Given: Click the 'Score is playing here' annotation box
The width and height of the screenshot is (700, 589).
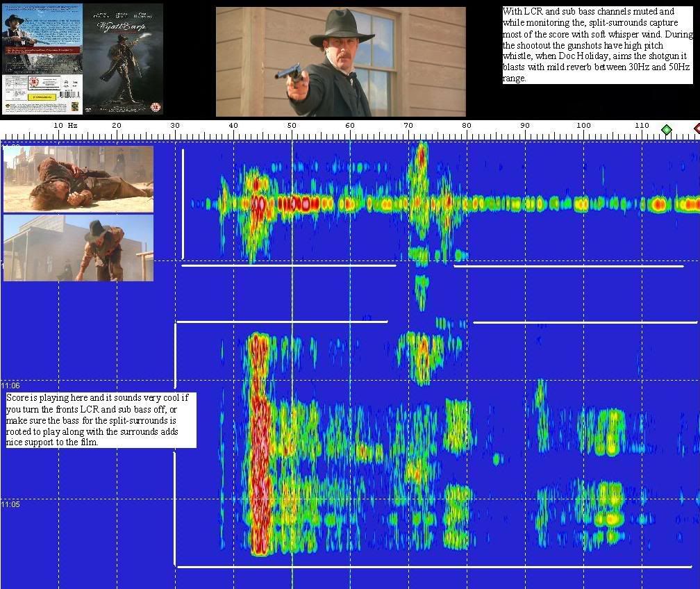Looking at the screenshot, I should (x=101, y=420).
